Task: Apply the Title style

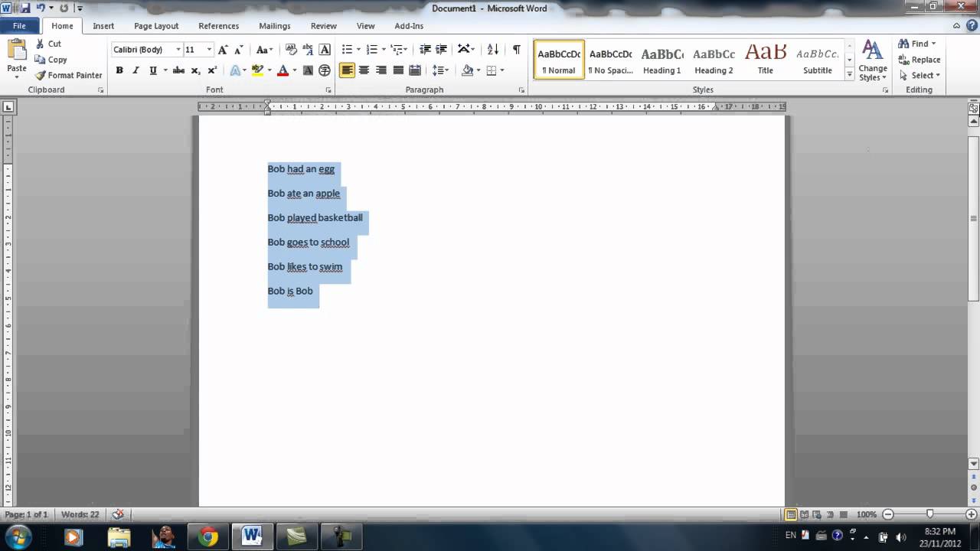Action: [766, 60]
